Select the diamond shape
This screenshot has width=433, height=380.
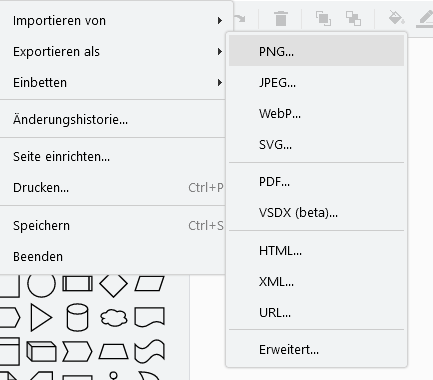coord(113,285)
